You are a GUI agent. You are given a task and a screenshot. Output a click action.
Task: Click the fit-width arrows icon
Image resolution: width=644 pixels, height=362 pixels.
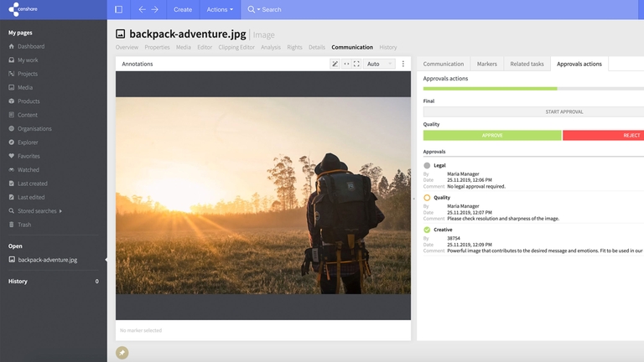pos(346,64)
